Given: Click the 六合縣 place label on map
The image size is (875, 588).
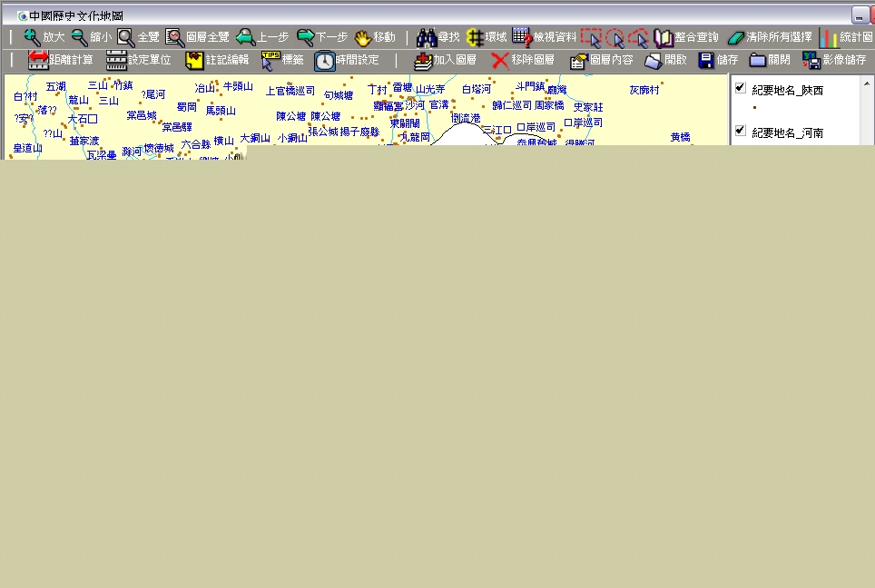Looking at the screenshot, I should 195,144.
